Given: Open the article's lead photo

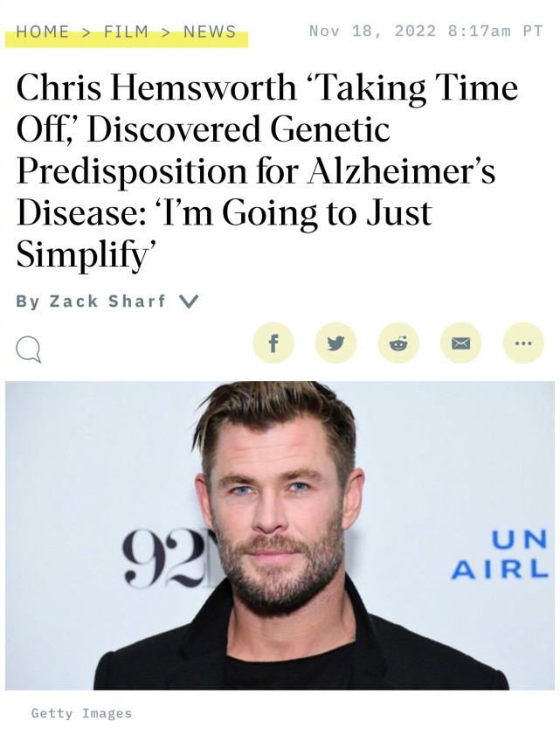Looking at the screenshot, I should pos(280,535).
